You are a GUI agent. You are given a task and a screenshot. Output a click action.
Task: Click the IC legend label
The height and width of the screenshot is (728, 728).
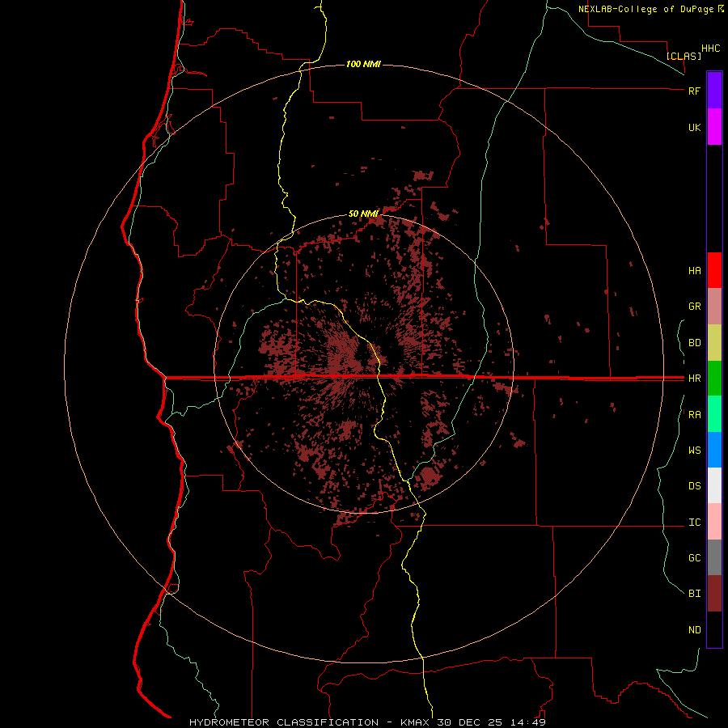(694, 523)
